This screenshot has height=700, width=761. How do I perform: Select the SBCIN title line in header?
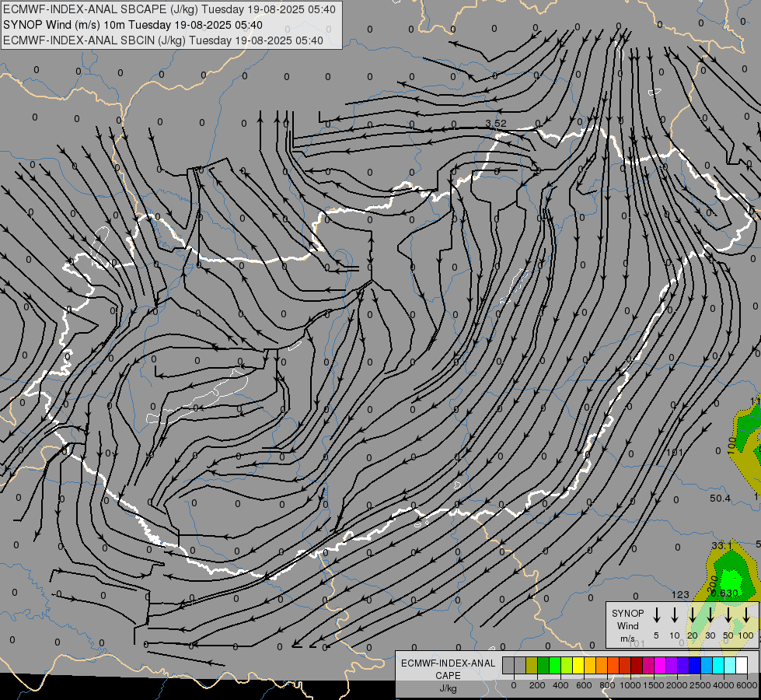click(x=163, y=40)
